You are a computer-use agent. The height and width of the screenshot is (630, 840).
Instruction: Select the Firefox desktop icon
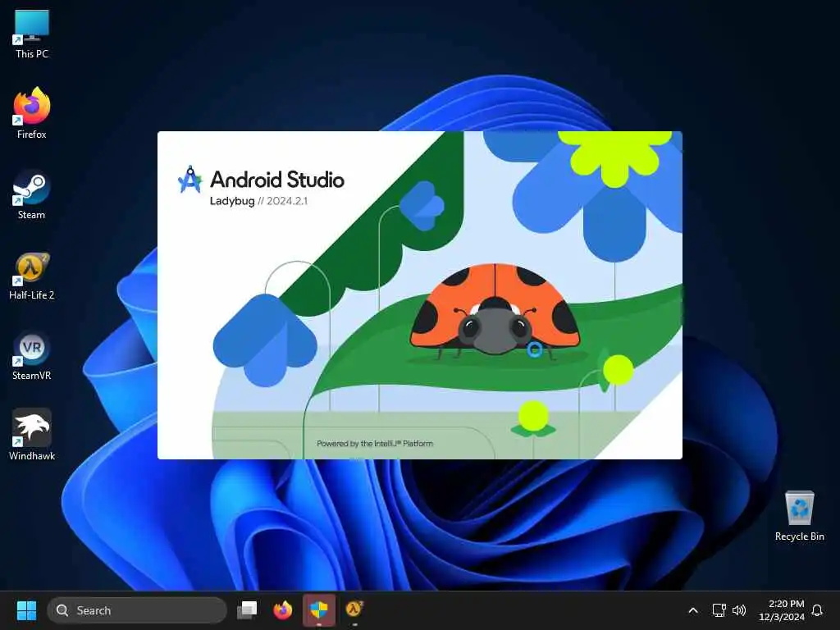32,113
